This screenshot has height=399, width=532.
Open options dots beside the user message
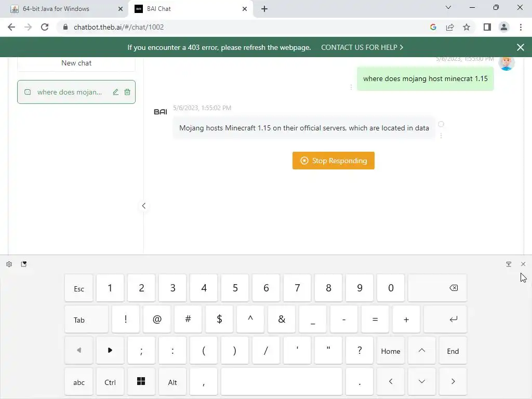click(x=351, y=87)
